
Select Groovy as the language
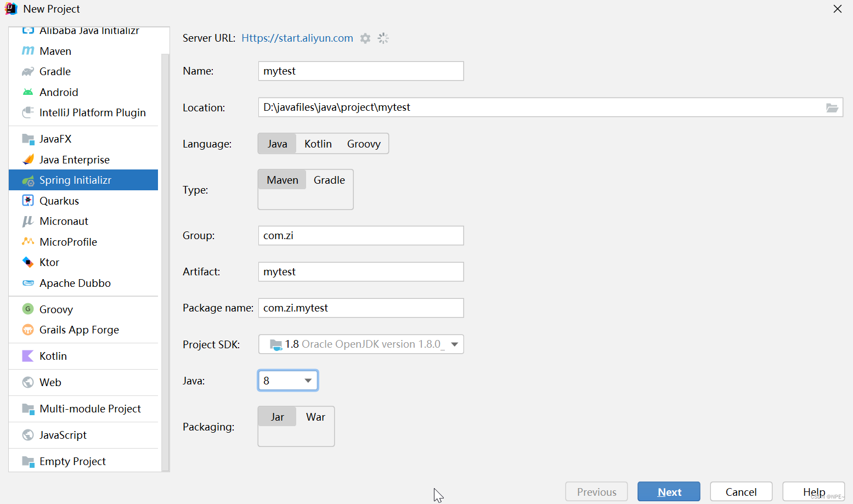point(364,144)
